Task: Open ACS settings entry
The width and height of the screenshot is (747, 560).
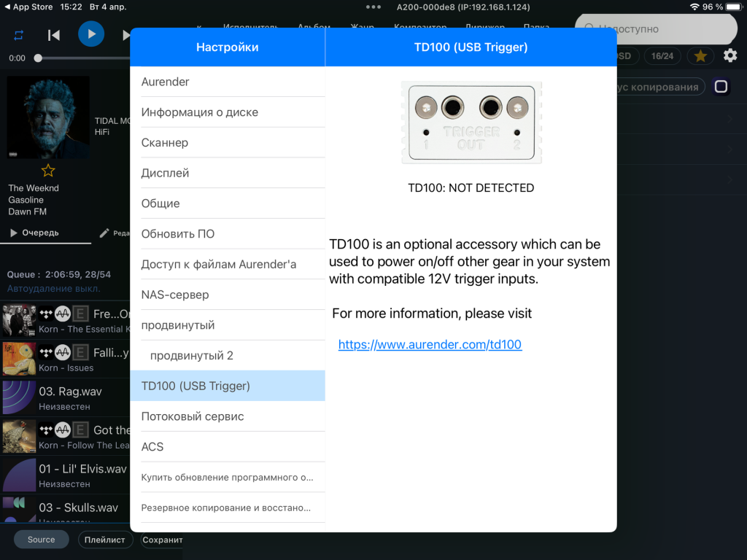Action: 228,447
